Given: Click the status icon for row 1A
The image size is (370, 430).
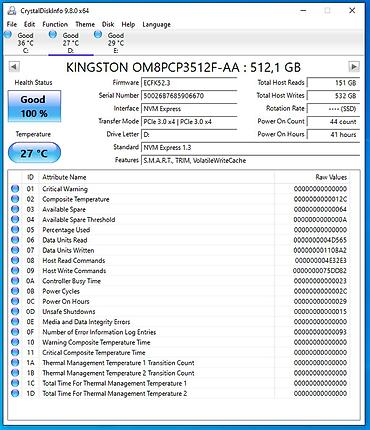Looking at the screenshot, I should (x=15, y=363).
